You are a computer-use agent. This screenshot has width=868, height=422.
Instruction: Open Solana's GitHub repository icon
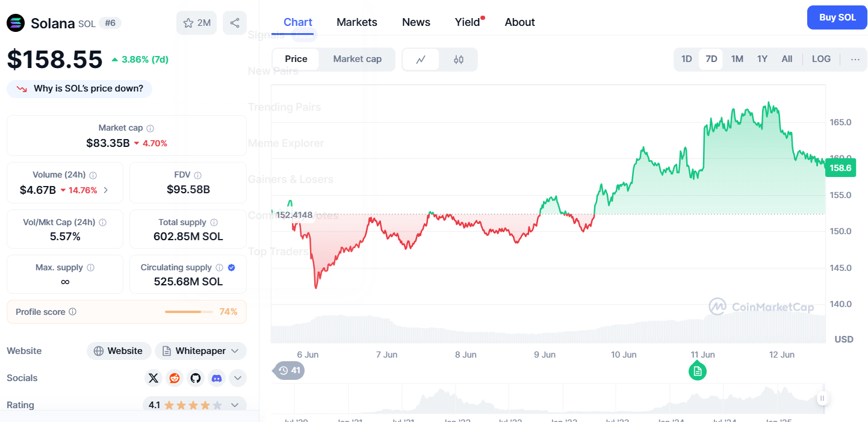click(x=196, y=378)
